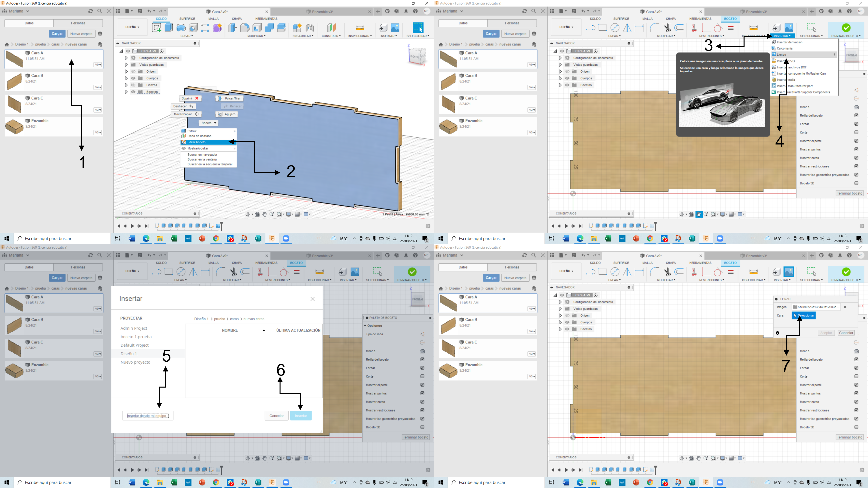Click 'Insertar desde mi equipo...' button
The image size is (868, 488).
point(148,416)
